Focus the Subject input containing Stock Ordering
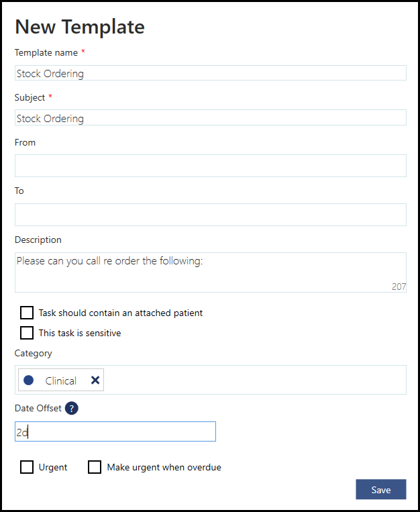The height and width of the screenshot is (512, 420). (x=210, y=118)
